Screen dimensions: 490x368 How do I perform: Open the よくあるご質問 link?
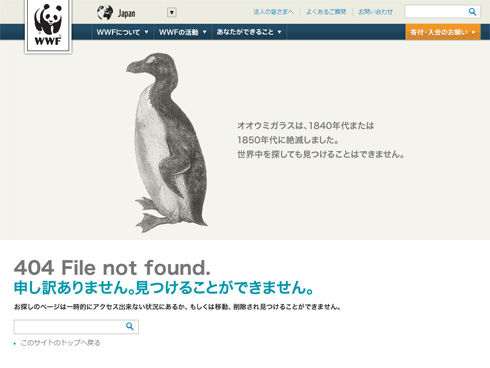click(x=326, y=12)
